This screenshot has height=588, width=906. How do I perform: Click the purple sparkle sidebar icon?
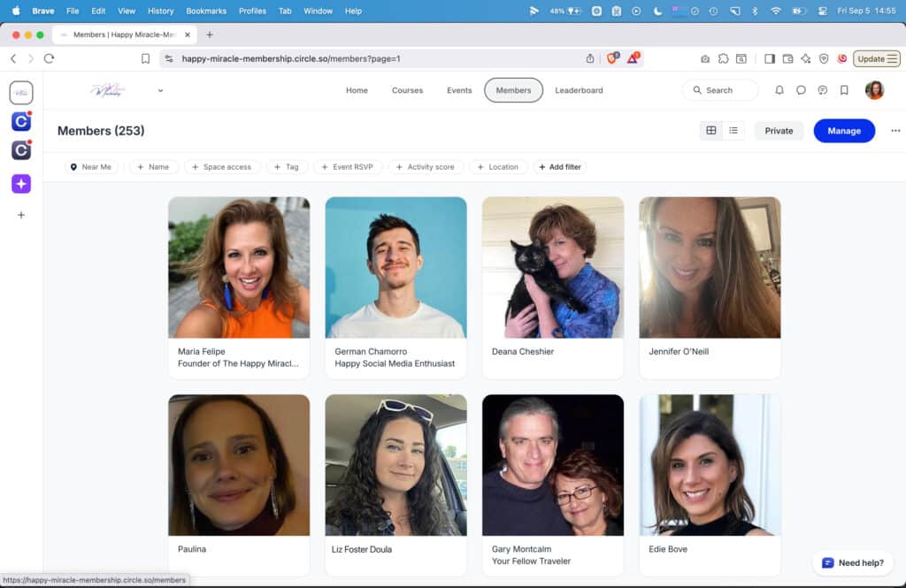21,183
